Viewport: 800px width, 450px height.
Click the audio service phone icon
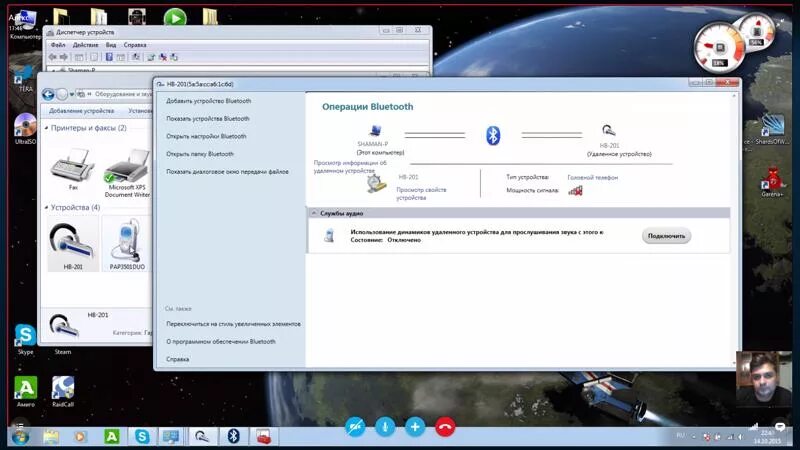pos(330,235)
